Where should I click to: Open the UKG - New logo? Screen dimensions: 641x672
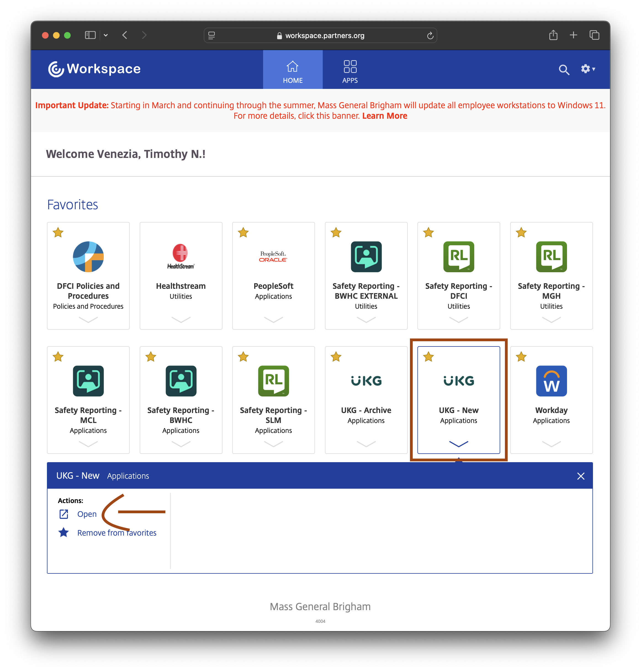459,380
